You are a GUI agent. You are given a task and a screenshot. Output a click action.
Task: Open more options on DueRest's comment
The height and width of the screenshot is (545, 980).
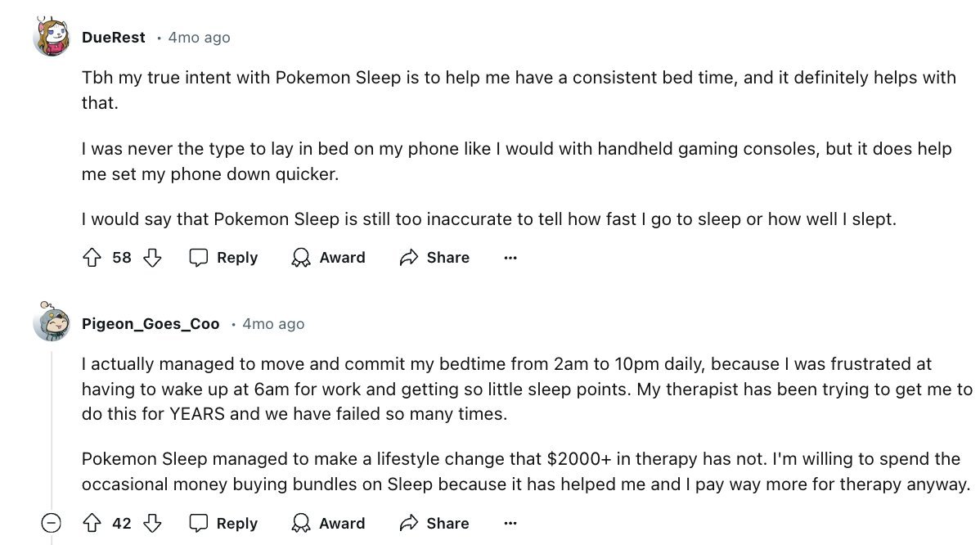pyautogui.click(x=510, y=258)
